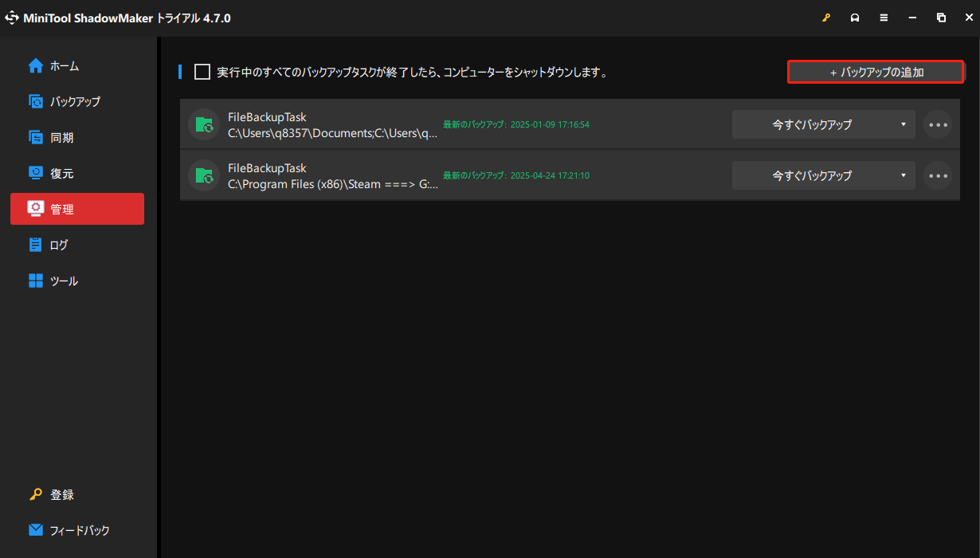Expand dropdown arrow on first 今すぐバックアップ button
Image resolution: width=980 pixels, height=558 pixels.
point(903,124)
